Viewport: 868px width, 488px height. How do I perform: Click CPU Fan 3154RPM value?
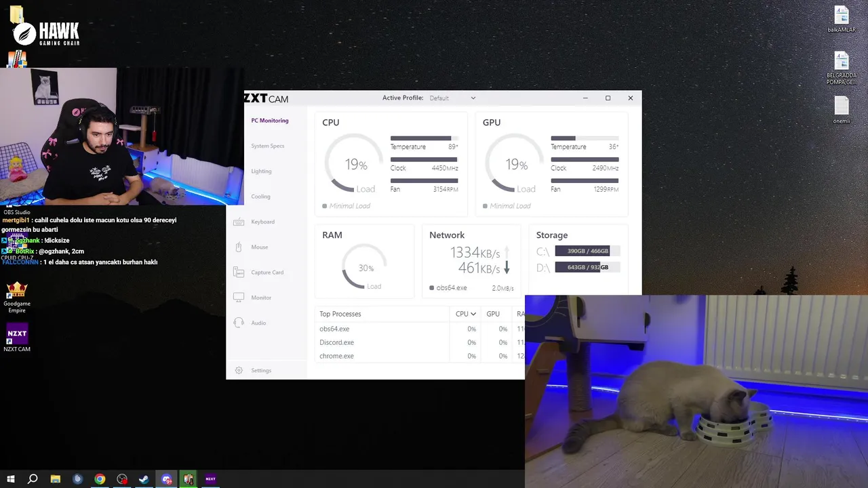[446, 189]
